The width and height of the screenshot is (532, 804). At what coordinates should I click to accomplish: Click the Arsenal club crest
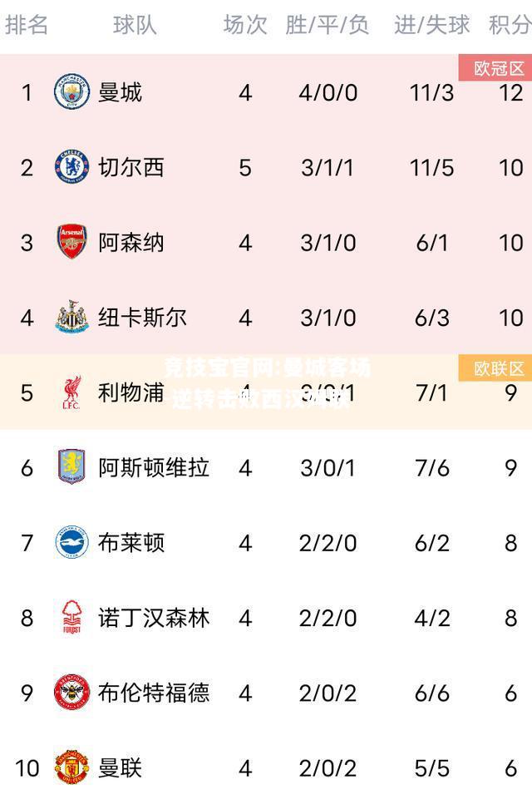[71, 242]
